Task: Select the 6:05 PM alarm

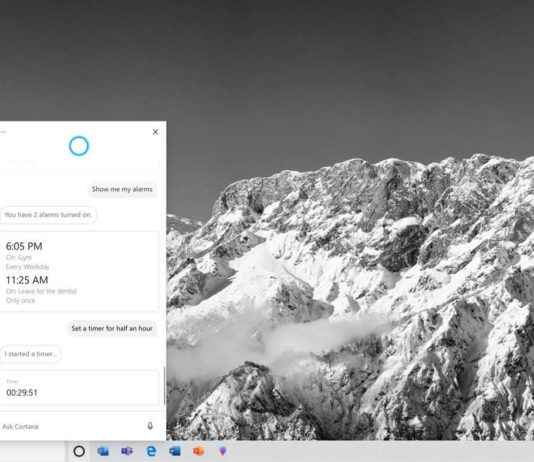Action: pos(24,246)
